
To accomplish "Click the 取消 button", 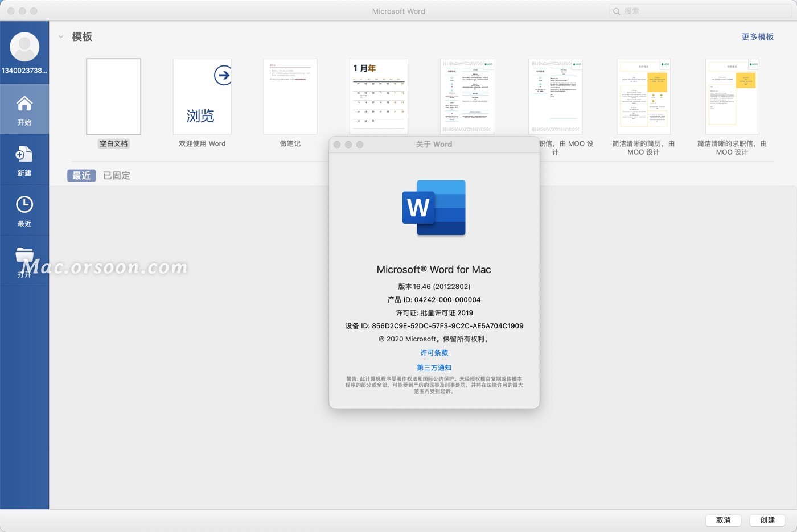I will 723,520.
